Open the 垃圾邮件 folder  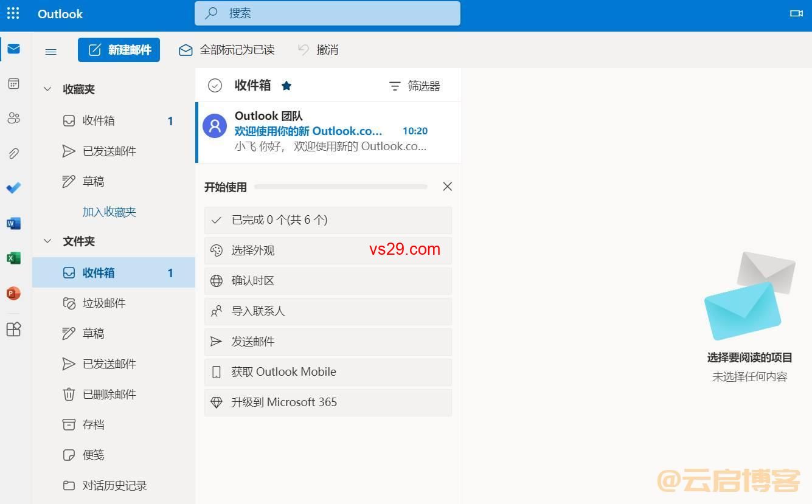(x=113, y=303)
